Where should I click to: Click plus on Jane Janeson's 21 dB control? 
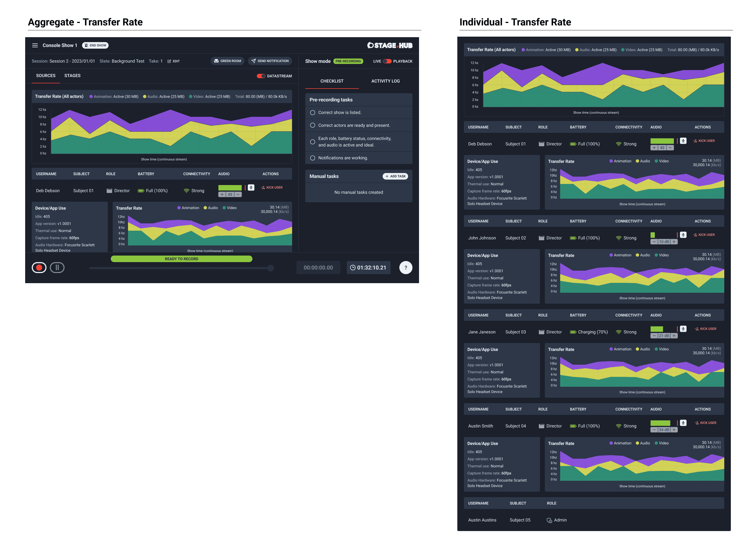click(x=674, y=336)
